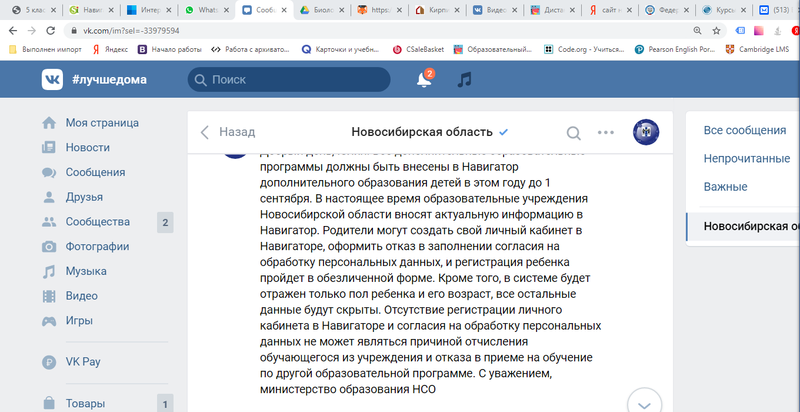Click the VK logo icon
Viewport: 800px width, 412px height.
click(52, 79)
